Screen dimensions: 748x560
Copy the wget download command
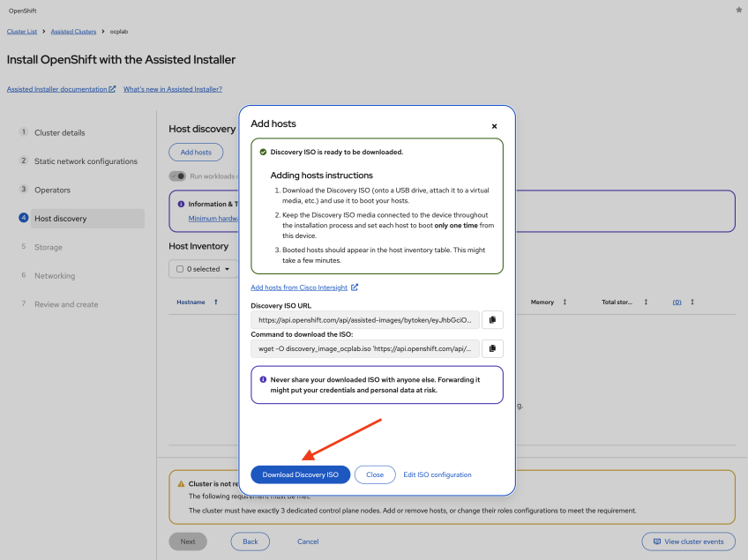tap(492, 348)
